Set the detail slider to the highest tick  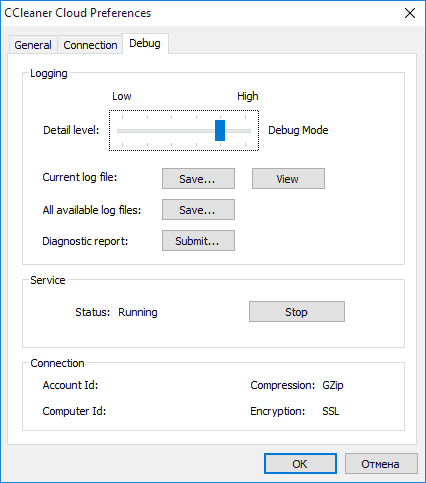[245, 131]
